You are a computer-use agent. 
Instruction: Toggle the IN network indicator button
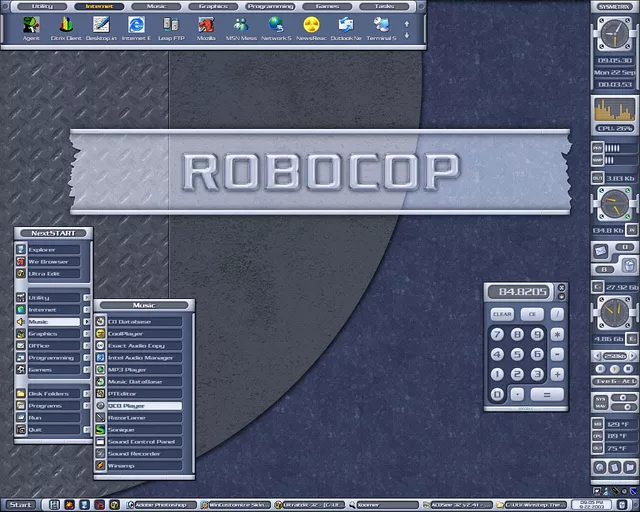pyautogui.click(x=632, y=230)
